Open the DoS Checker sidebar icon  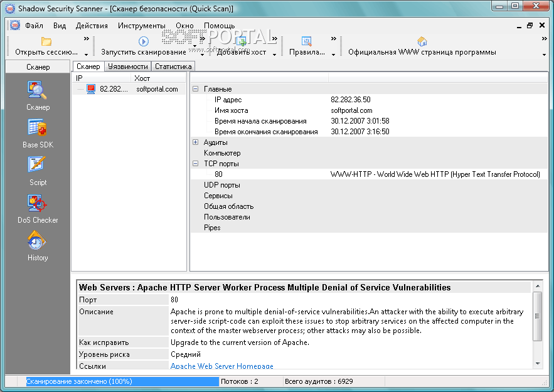pyautogui.click(x=37, y=203)
